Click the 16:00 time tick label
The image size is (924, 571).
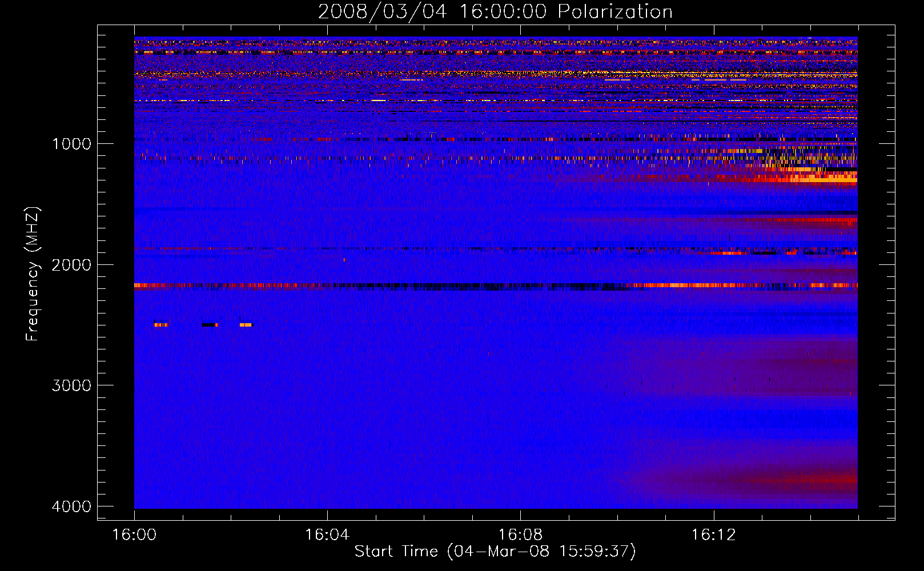click(x=134, y=535)
